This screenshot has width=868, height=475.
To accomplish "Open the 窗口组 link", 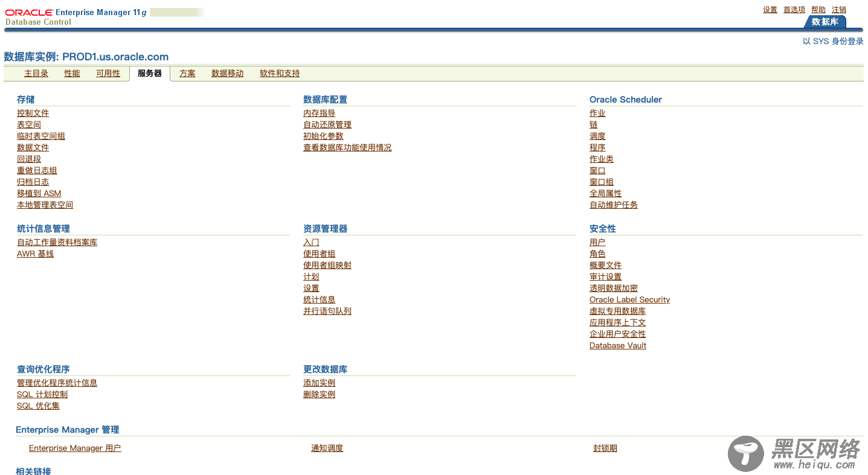I will tap(602, 182).
